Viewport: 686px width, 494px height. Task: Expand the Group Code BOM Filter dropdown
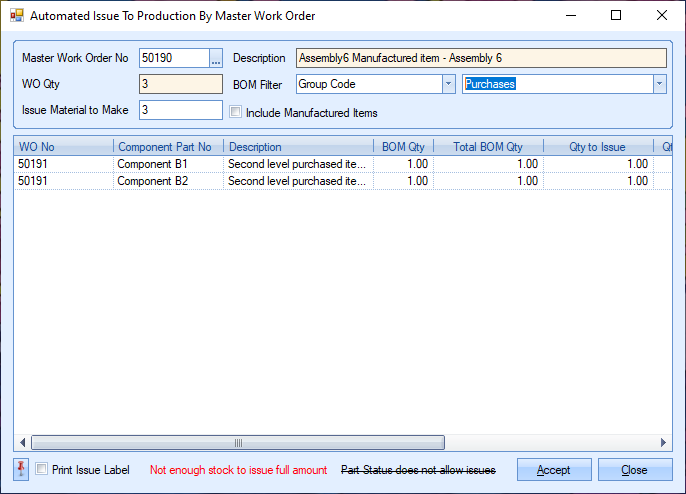point(448,84)
